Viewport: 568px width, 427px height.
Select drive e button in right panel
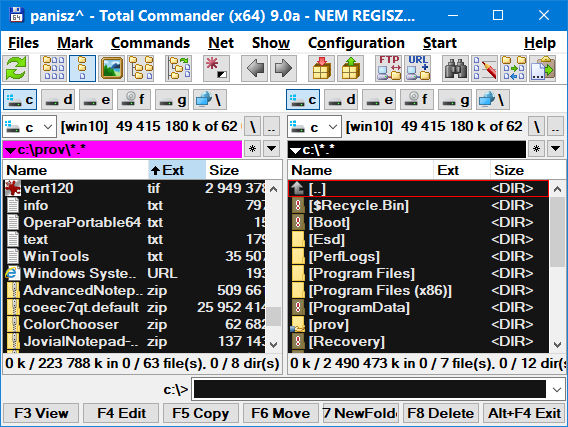pyautogui.click(x=379, y=100)
